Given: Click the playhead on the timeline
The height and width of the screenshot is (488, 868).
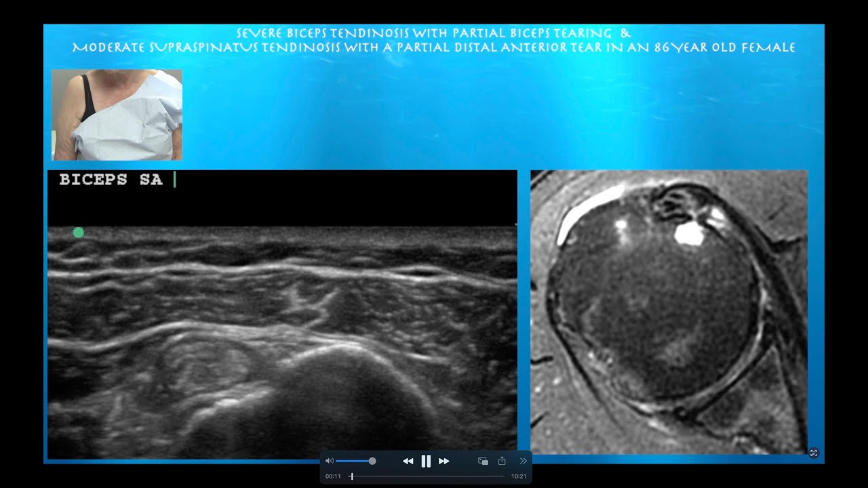Looking at the screenshot, I should [x=351, y=476].
